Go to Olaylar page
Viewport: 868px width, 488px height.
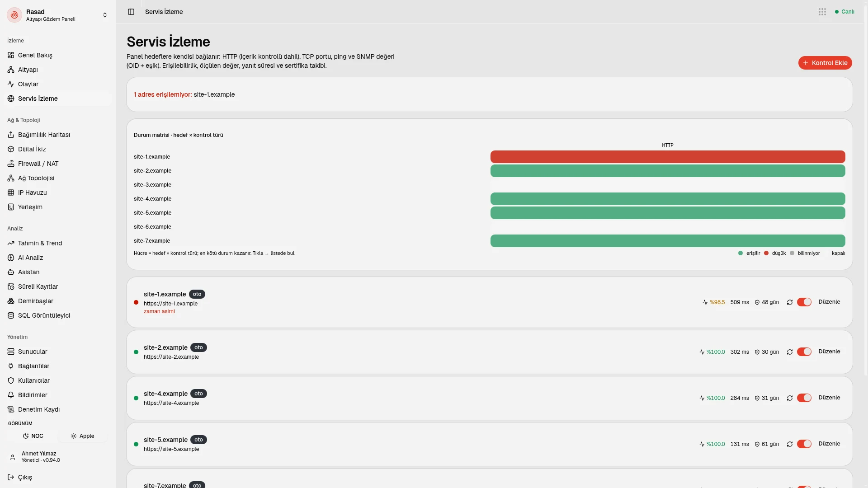(57, 84)
